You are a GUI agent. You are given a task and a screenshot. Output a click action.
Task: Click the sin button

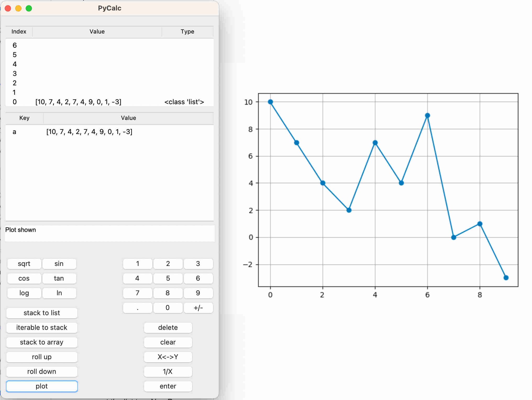(59, 264)
